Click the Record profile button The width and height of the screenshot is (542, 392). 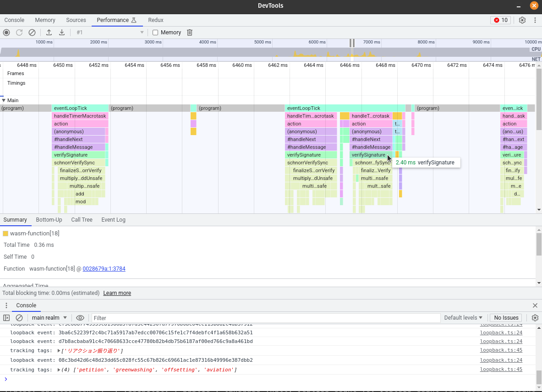pos(6,33)
